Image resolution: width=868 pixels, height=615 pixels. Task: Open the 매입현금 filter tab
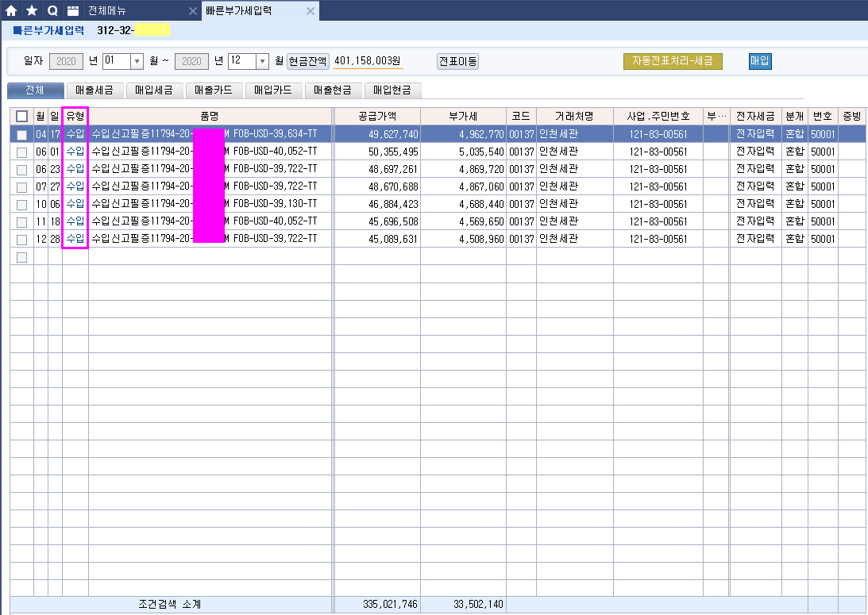(392, 90)
